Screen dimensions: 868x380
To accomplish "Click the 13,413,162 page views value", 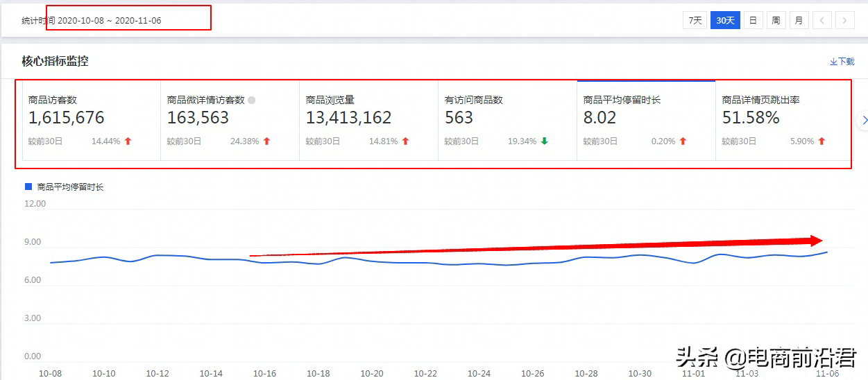I will pyautogui.click(x=348, y=118).
